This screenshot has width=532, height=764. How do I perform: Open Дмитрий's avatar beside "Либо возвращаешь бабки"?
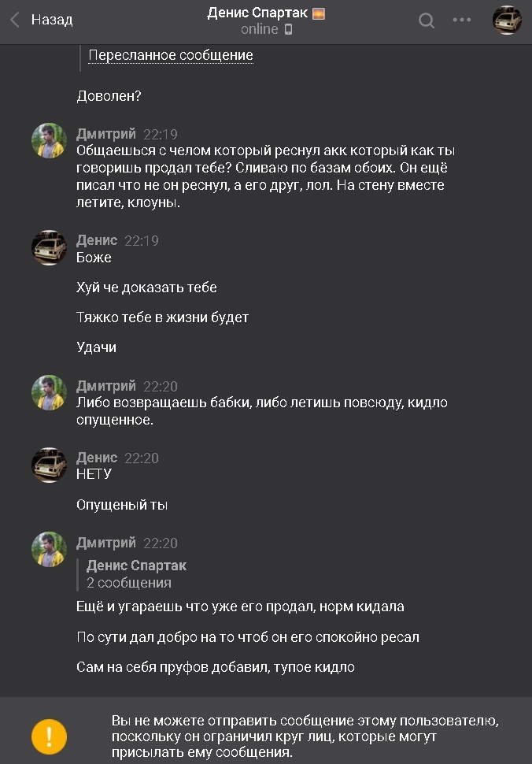[x=49, y=392]
